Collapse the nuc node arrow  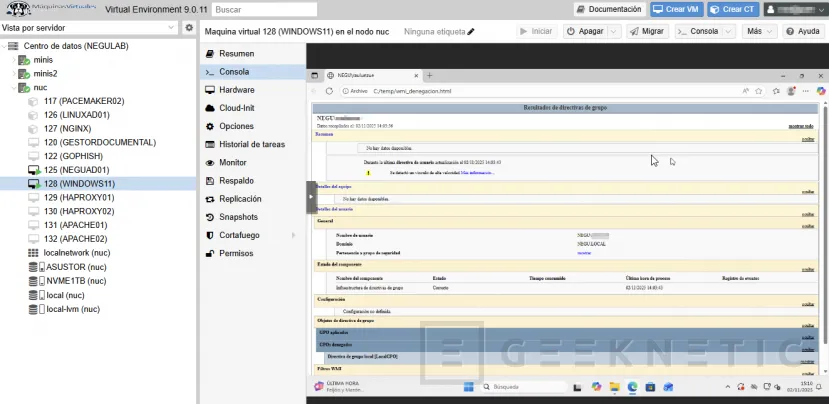(x=14, y=87)
